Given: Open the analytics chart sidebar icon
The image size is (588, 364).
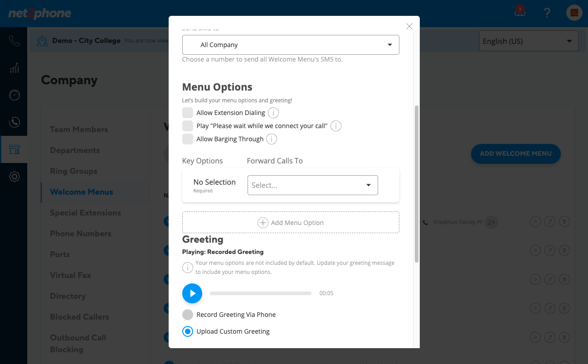Looking at the screenshot, I should point(14,68).
